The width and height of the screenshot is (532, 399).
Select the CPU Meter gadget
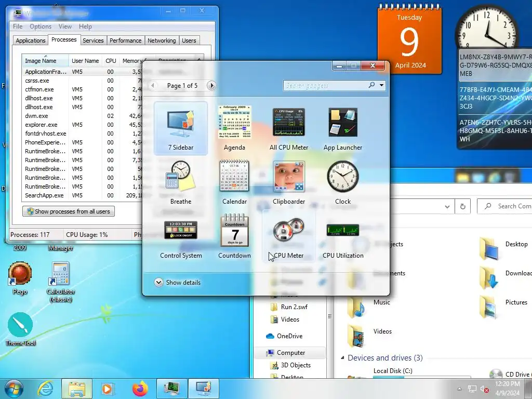(x=289, y=236)
